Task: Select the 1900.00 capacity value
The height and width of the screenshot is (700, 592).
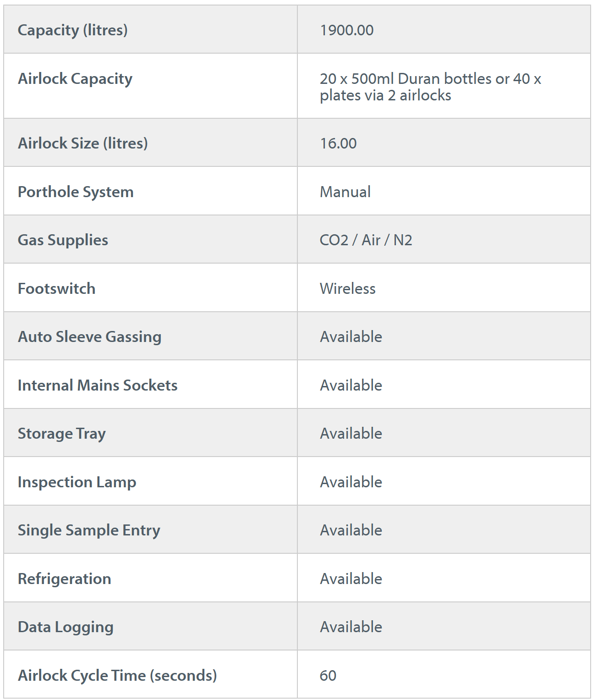Action: click(346, 30)
